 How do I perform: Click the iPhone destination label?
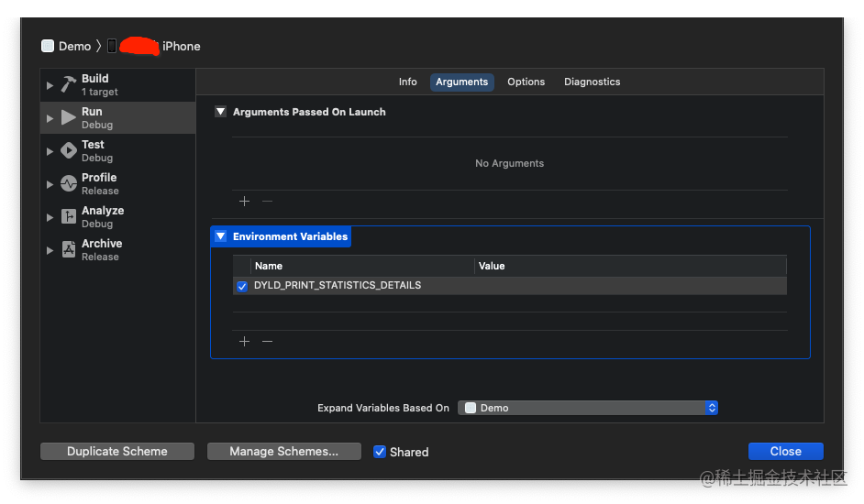coord(182,46)
